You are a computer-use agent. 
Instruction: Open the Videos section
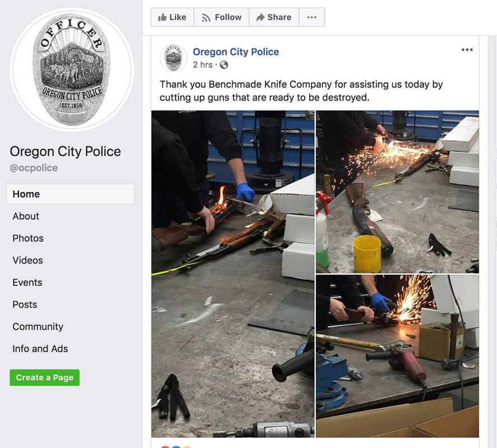(27, 260)
